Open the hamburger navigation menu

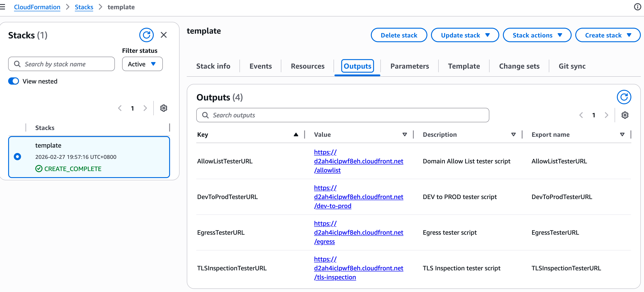3,7
